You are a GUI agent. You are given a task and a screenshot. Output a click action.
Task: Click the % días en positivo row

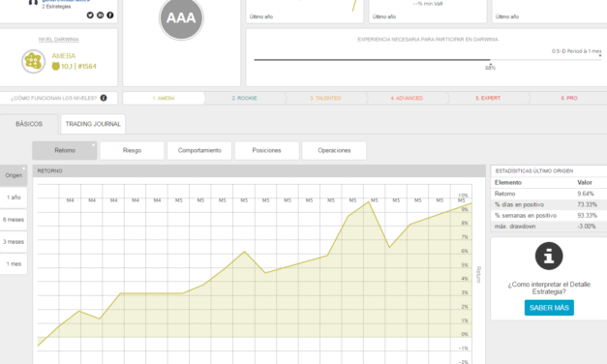click(x=549, y=204)
